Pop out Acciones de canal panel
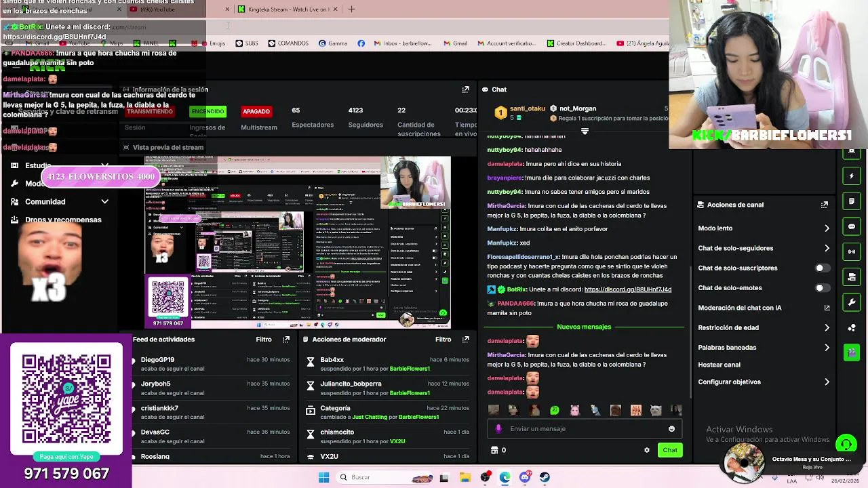Screen dimensions: 868x488 (825, 205)
